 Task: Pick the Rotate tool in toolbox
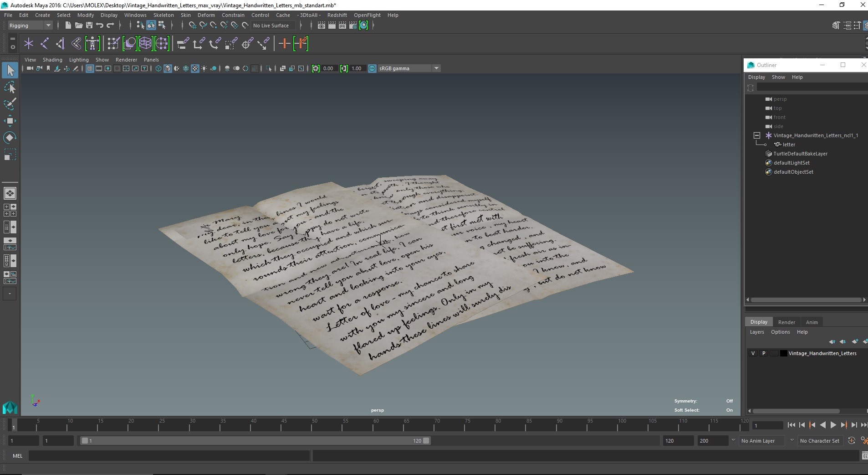coord(10,137)
